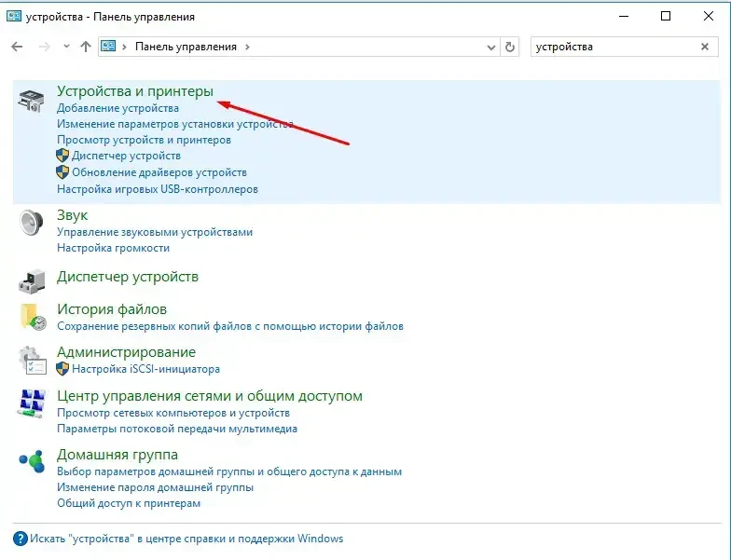731x560 pixels.
Task: Click the Network and Sharing Center icon
Action: click(x=32, y=403)
